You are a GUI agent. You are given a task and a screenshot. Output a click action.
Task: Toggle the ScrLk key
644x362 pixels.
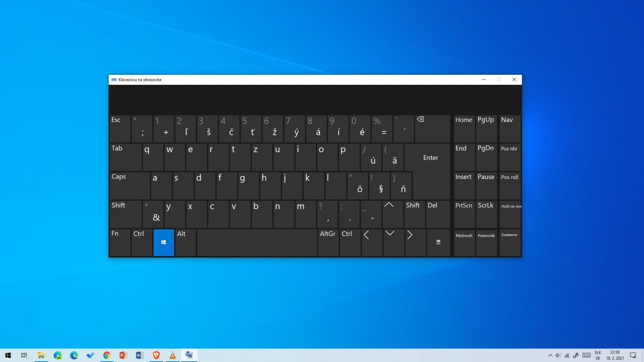[x=486, y=214]
